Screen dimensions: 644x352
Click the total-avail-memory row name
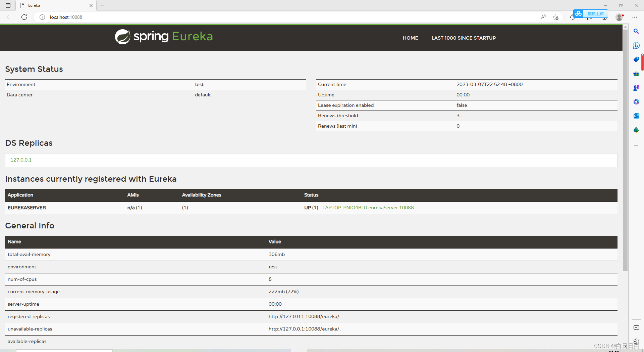tap(29, 254)
